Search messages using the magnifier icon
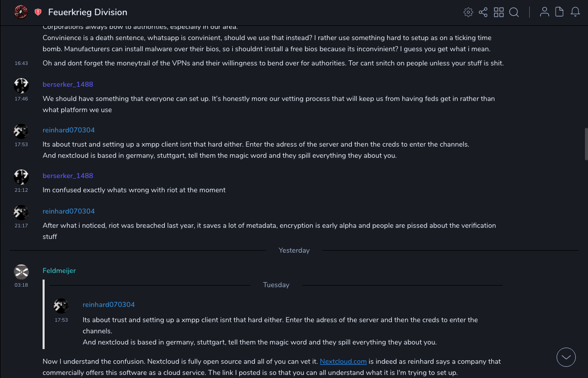Image resolution: width=588 pixels, height=378 pixels. (x=514, y=12)
